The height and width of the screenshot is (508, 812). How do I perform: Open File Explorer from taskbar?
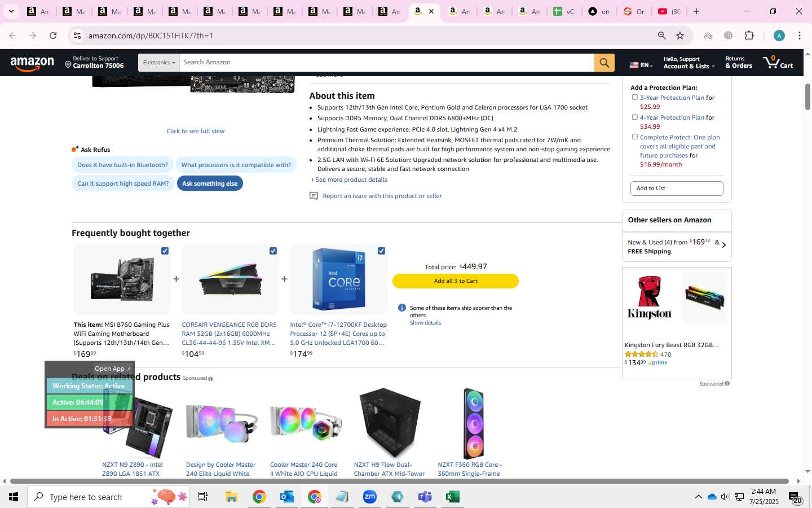(x=231, y=497)
